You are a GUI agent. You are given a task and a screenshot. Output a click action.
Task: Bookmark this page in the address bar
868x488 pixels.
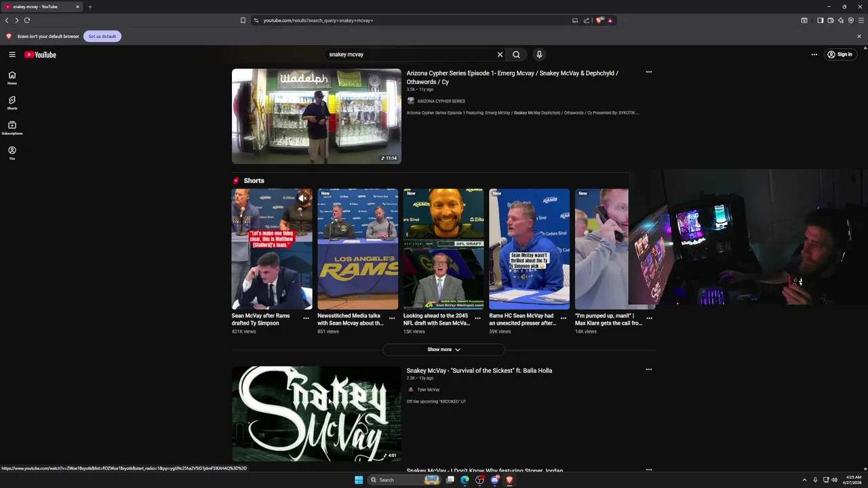coord(243,20)
